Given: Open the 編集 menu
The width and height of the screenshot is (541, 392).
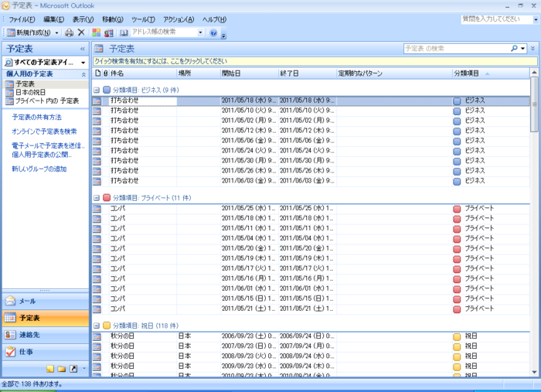Looking at the screenshot, I should click(x=54, y=19).
